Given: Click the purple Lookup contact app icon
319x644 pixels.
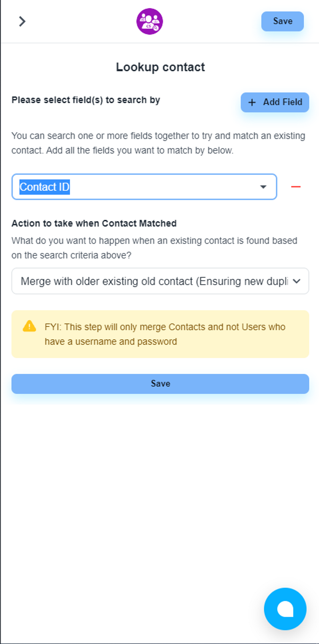Looking at the screenshot, I should pos(149,21).
